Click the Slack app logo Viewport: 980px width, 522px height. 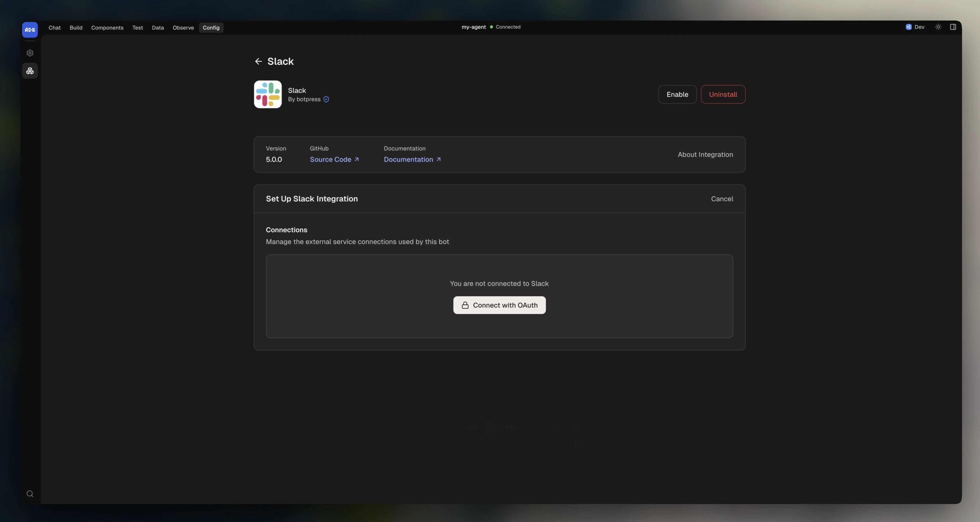[x=268, y=94]
